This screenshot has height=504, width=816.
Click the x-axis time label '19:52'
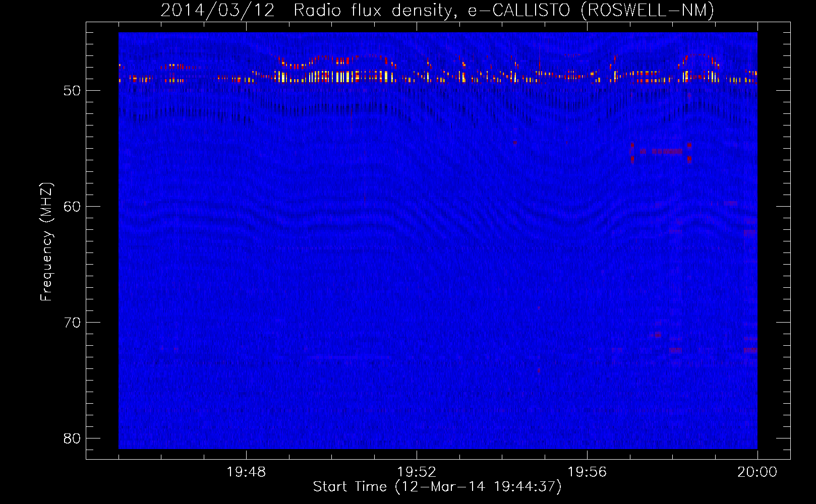tap(417, 472)
